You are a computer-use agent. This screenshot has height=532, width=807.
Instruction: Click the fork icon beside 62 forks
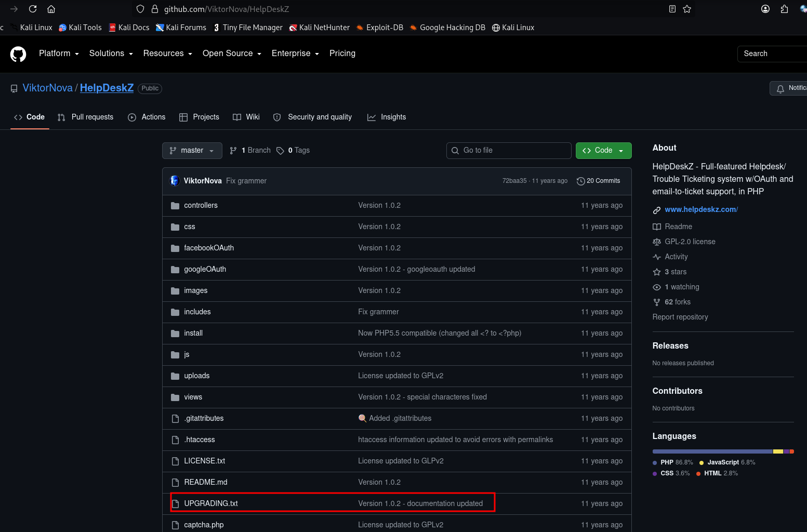[657, 302]
